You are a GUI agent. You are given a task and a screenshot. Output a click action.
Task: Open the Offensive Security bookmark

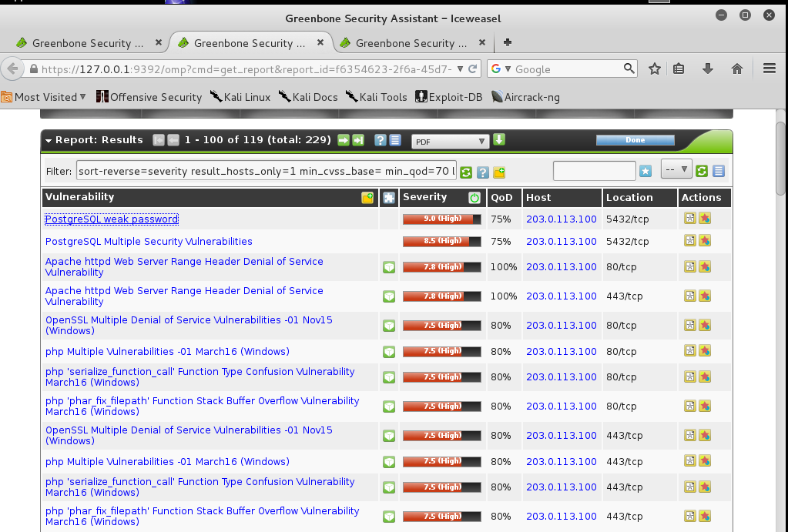[x=149, y=97]
